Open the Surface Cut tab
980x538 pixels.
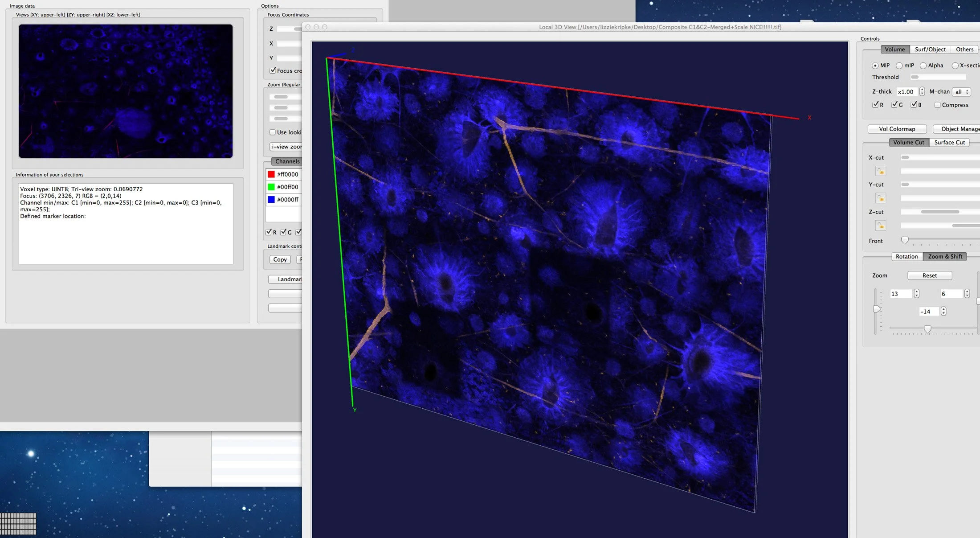coord(949,143)
